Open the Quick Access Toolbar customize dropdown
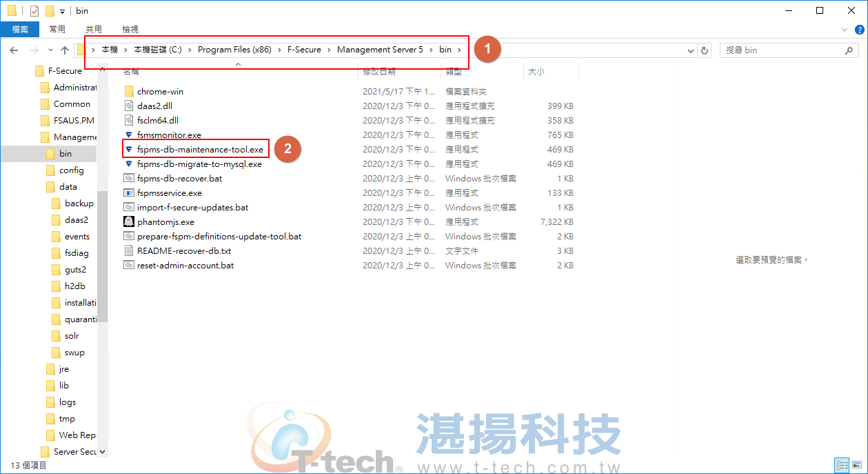 (x=62, y=11)
